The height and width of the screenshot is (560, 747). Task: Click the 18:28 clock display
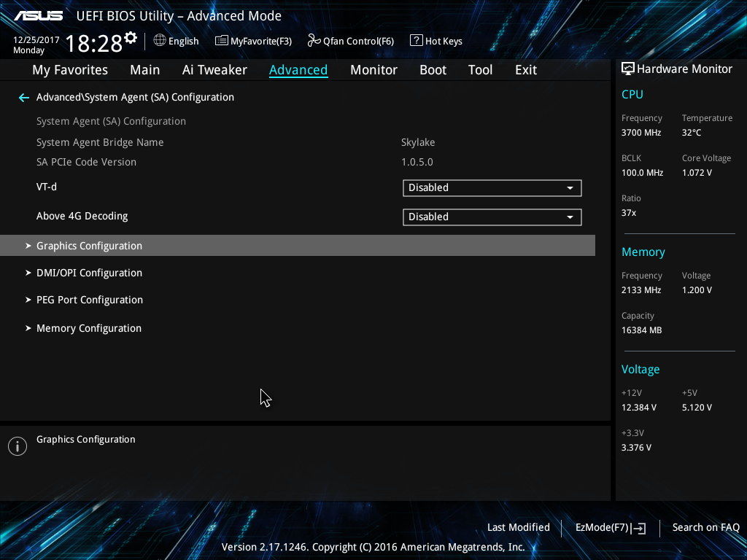pyautogui.click(x=94, y=44)
